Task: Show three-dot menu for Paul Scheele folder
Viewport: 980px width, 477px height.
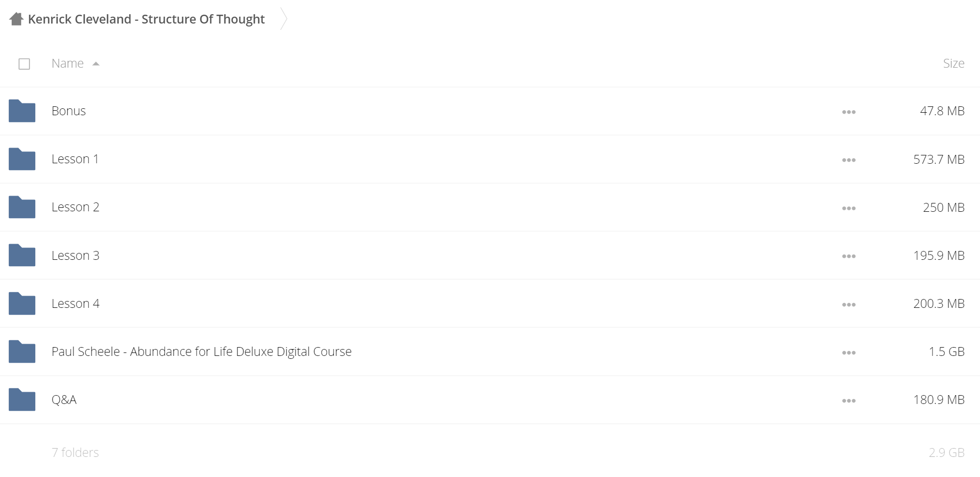Action: [849, 352]
